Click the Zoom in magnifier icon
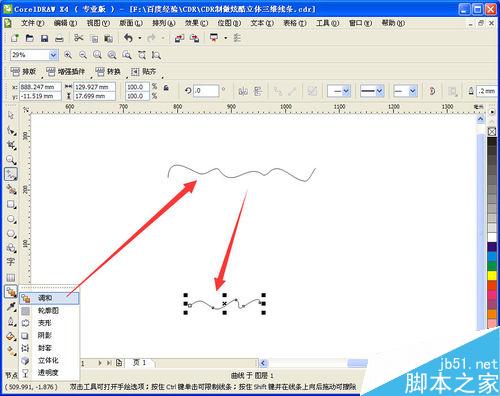Screen dimensions: 500x396 68,55
